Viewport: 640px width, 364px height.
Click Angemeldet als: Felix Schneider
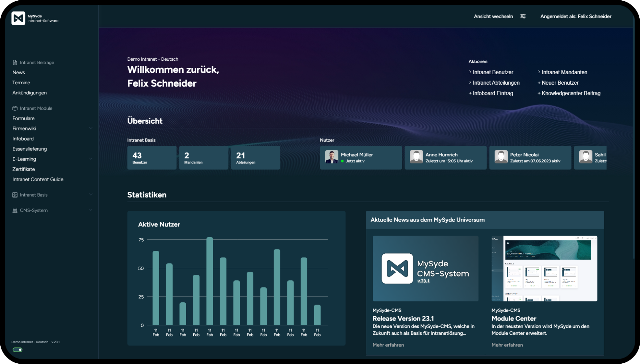click(576, 16)
